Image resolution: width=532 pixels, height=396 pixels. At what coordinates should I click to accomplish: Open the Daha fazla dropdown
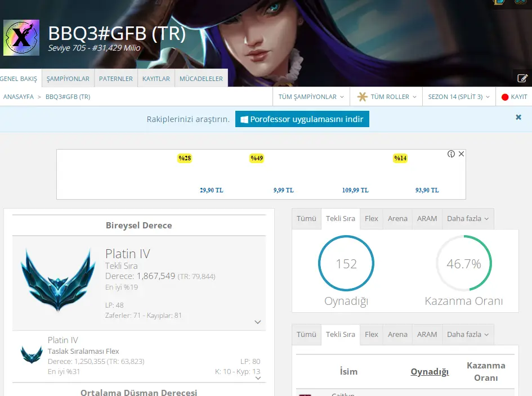(x=468, y=218)
